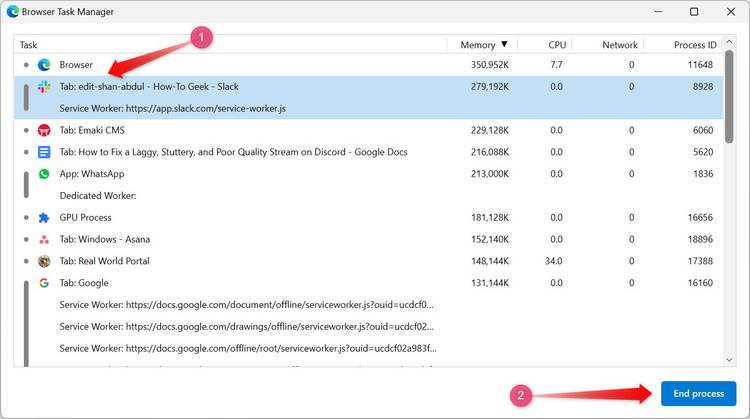End the selected process
Screen dimensions: 750x419
tap(698, 394)
